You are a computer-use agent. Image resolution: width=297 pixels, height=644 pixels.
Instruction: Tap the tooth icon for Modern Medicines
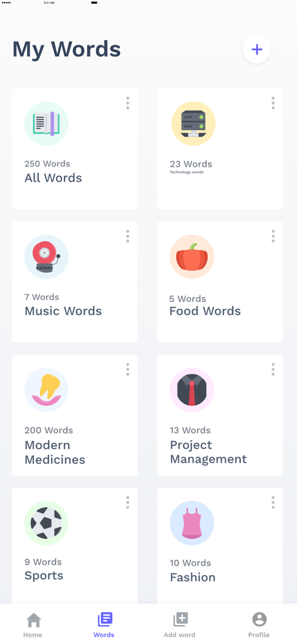pos(46,390)
